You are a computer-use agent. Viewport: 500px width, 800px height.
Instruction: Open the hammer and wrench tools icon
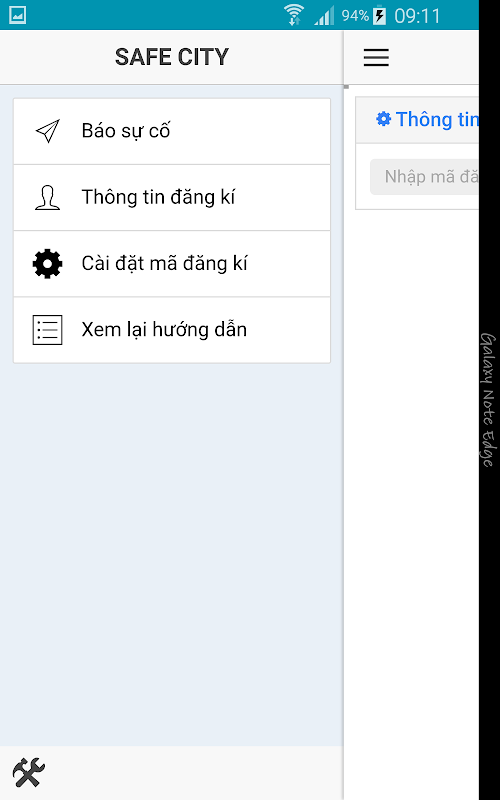pos(29,772)
